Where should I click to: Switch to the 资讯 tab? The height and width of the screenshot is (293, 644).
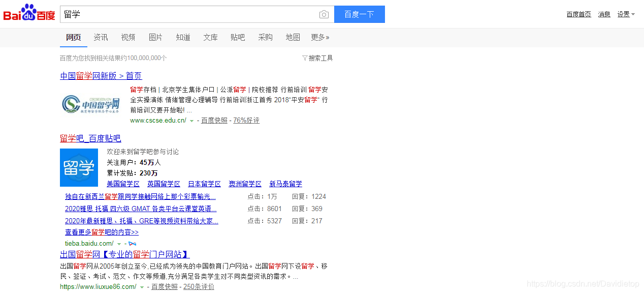[101, 37]
